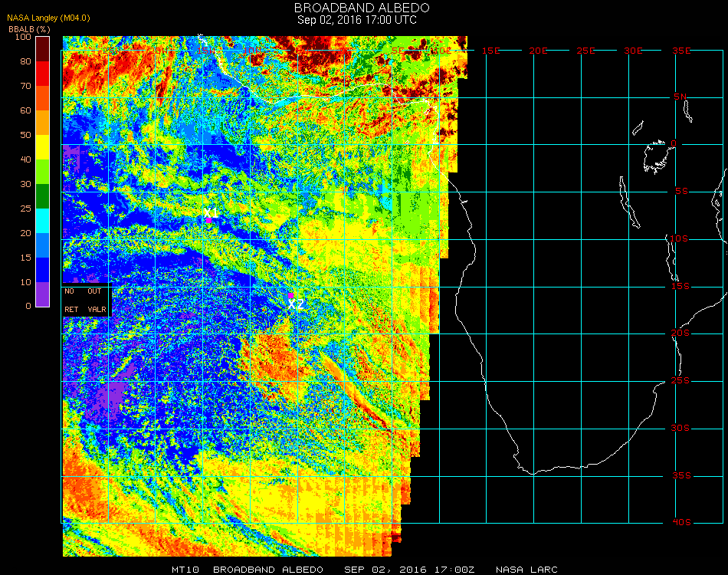Click the legend value '50'

(25, 135)
